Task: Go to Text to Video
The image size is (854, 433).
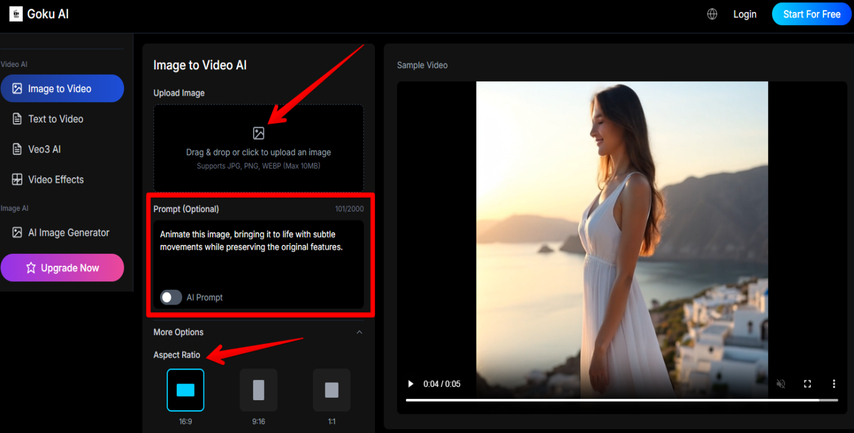Action: pyautogui.click(x=55, y=119)
